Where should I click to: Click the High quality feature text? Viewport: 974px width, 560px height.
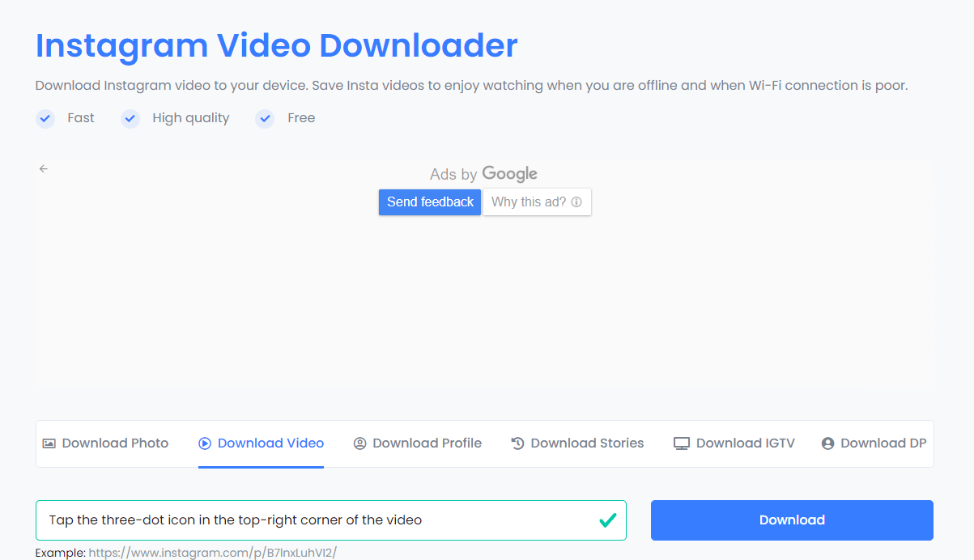191,118
